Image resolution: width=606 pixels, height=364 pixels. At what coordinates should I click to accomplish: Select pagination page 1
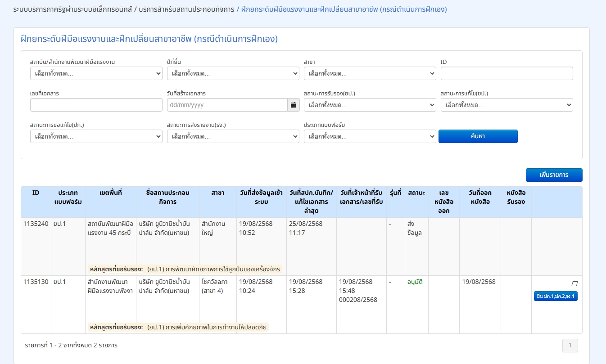point(570,346)
